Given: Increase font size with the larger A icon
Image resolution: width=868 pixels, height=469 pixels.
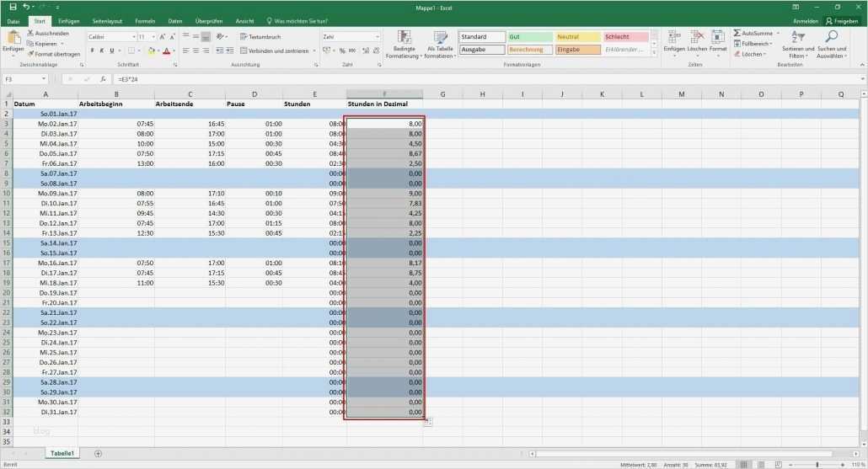Looking at the screenshot, I should pos(162,36).
